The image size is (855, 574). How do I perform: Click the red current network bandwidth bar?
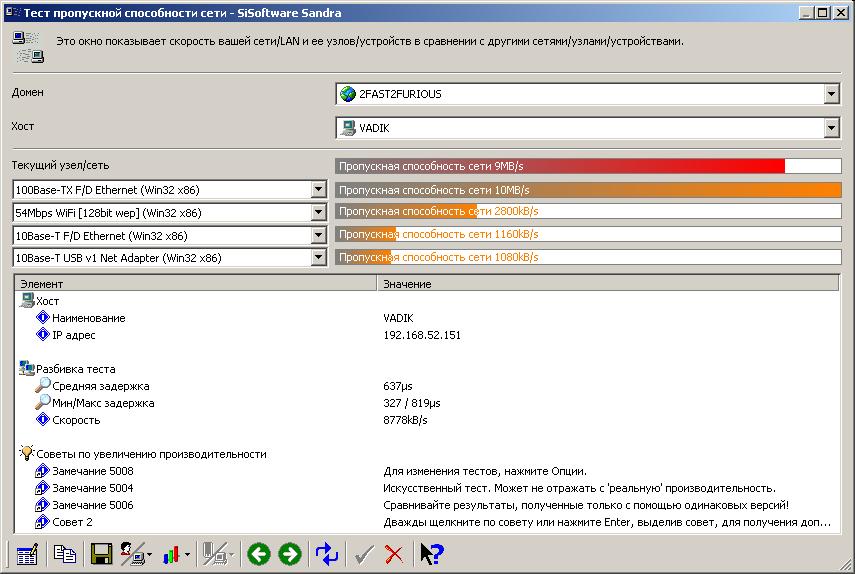coord(560,166)
